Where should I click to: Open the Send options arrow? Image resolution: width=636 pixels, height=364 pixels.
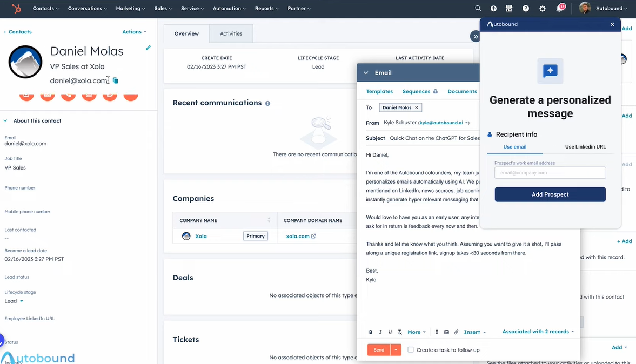pyautogui.click(x=396, y=350)
